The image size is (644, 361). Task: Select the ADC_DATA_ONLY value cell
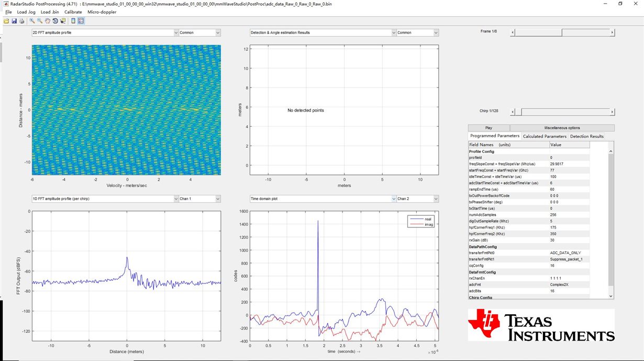pyautogui.click(x=570, y=253)
